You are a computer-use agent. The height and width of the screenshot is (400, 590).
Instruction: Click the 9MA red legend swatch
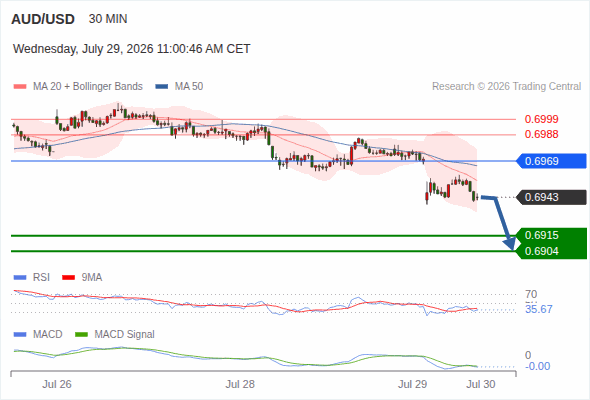point(68,278)
